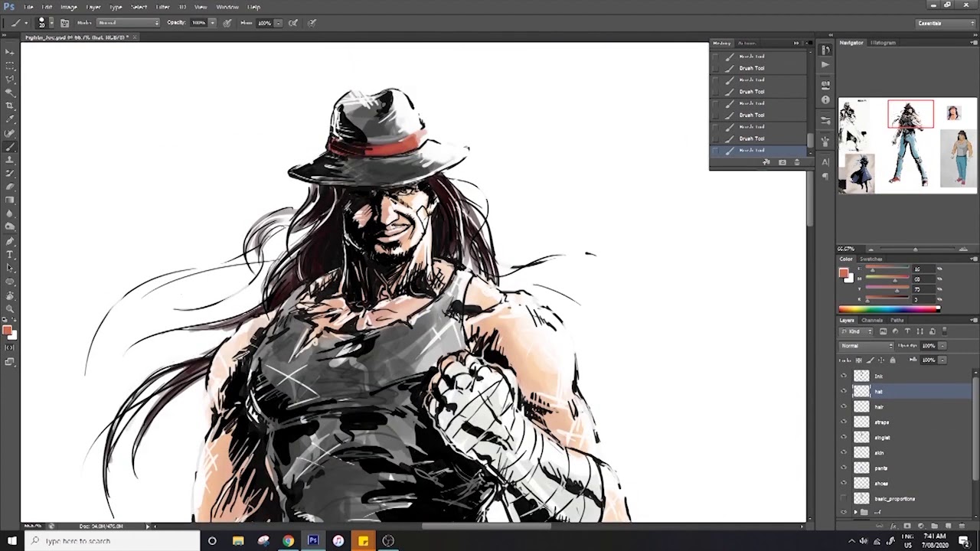This screenshot has height=551, width=980.
Task: Click the foreground color swatch in toolbar
Action: 6,330
